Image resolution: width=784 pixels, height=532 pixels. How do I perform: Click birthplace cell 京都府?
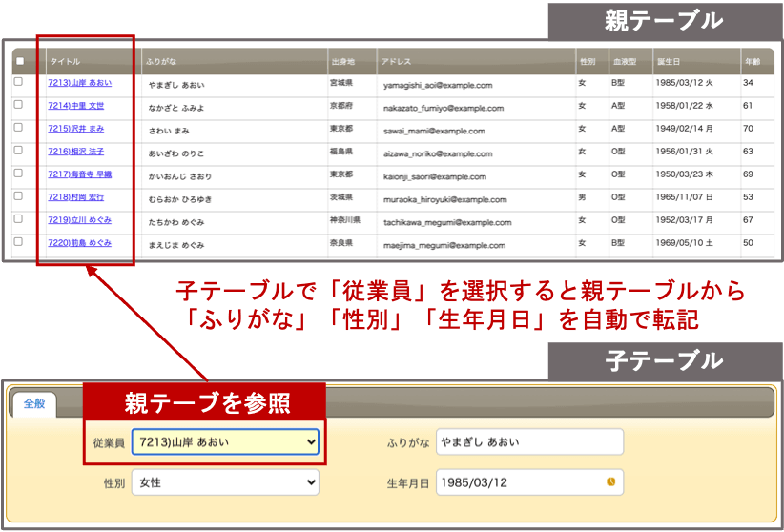341,106
